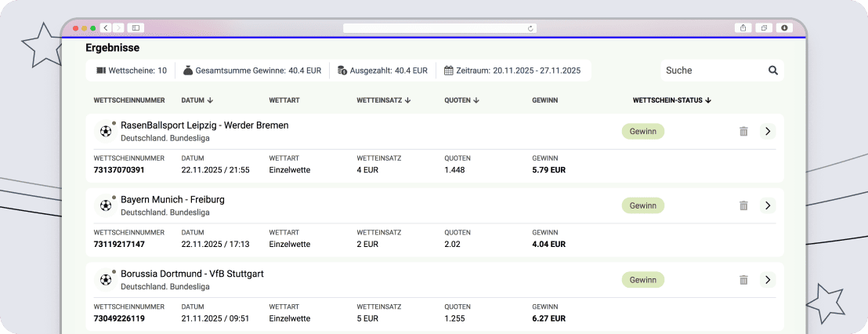Click the browser address bar
The width and height of the screenshot is (868, 334).
[x=439, y=27]
